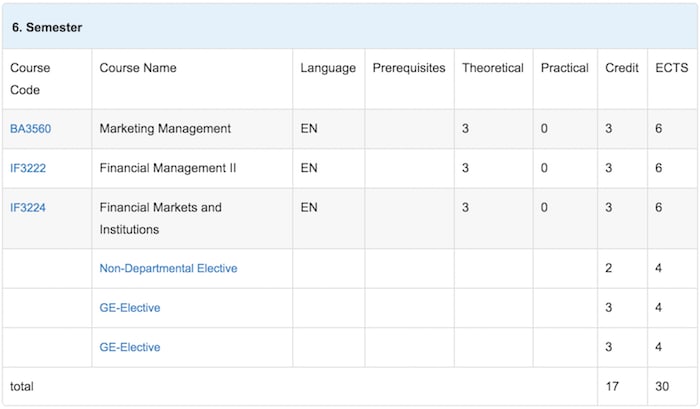Open the Non-Departmental Elective link

[x=168, y=268]
